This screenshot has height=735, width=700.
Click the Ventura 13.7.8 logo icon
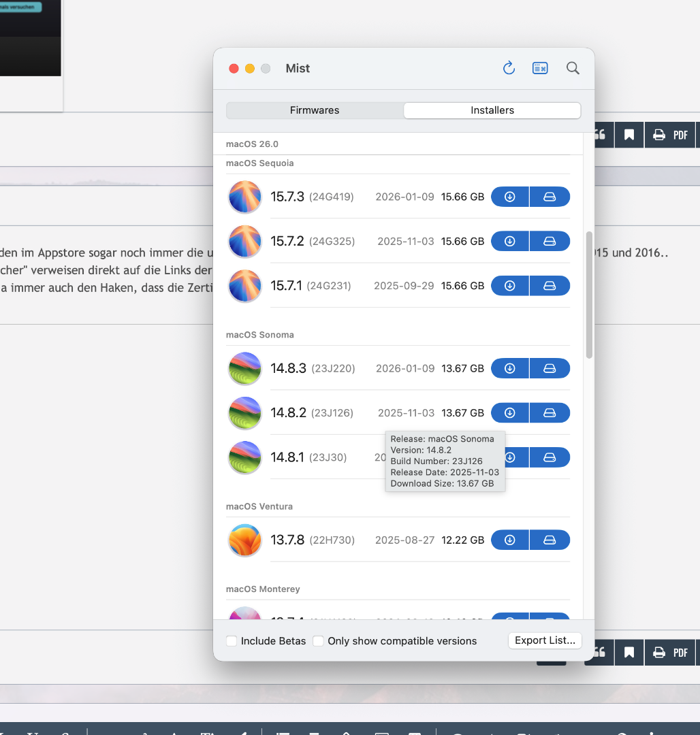[x=244, y=540]
